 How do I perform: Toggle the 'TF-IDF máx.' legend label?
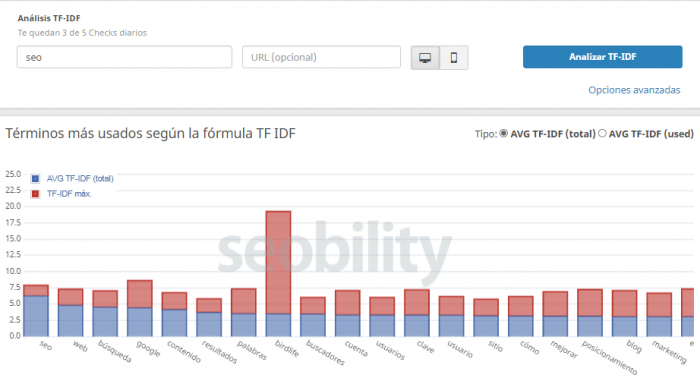pos(69,194)
